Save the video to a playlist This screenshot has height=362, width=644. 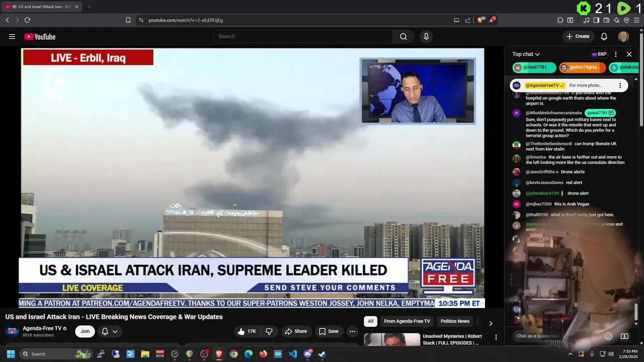coord(329,331)
